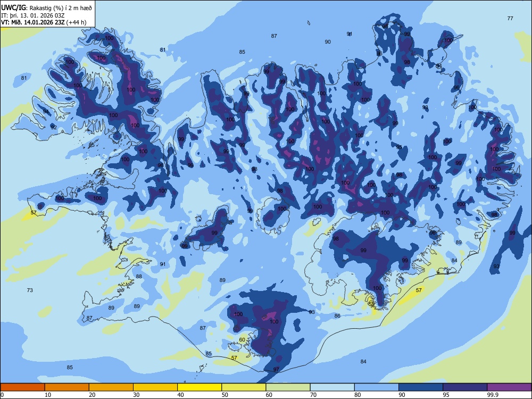Select the legend tick label 50
532x399 pixels.
click(225, 395)
